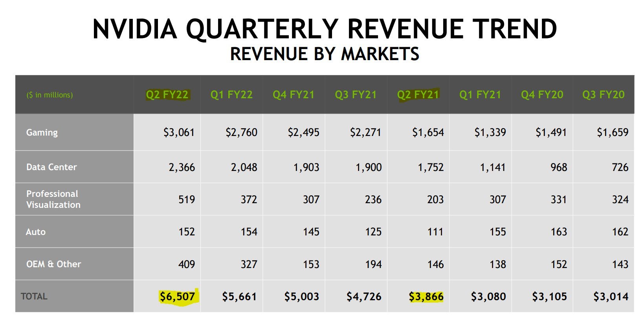
Task: Select the 'Q1 FY22' column header
Action: pyautogui.click(x=231, y=95)
